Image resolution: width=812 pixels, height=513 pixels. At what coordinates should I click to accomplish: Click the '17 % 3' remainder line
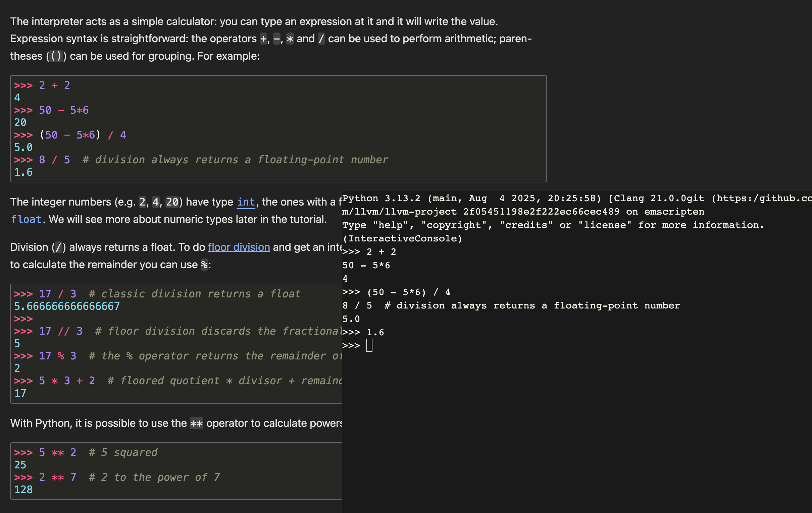(57, 356)
